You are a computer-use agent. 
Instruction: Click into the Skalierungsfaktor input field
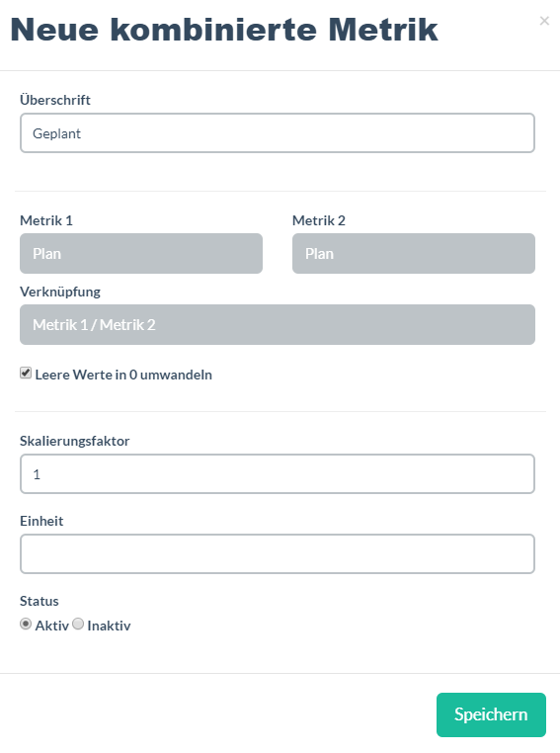click(x=278, y=474)
